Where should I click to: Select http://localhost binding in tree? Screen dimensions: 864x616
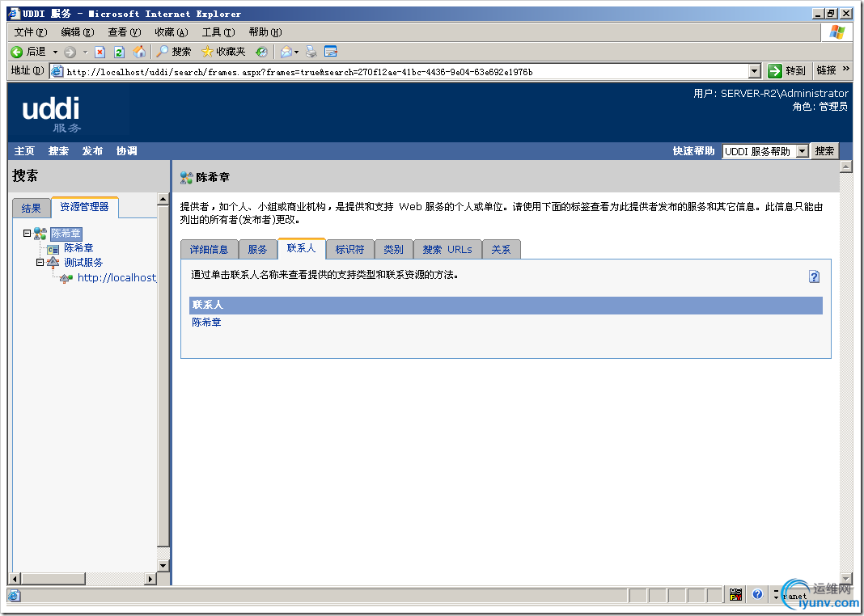point(116,278)
